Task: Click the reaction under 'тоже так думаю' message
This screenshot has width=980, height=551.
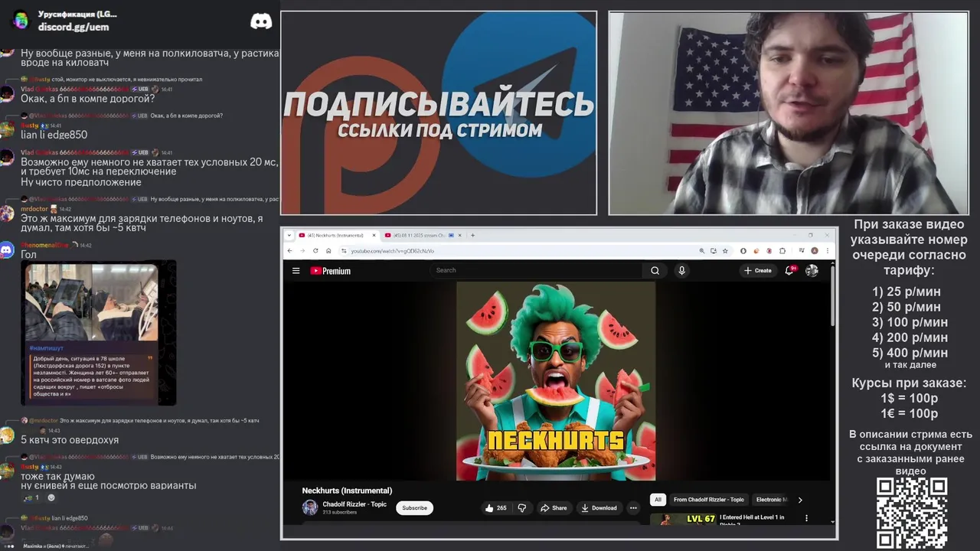Action: pyautogui.click(x=31, y=497)
